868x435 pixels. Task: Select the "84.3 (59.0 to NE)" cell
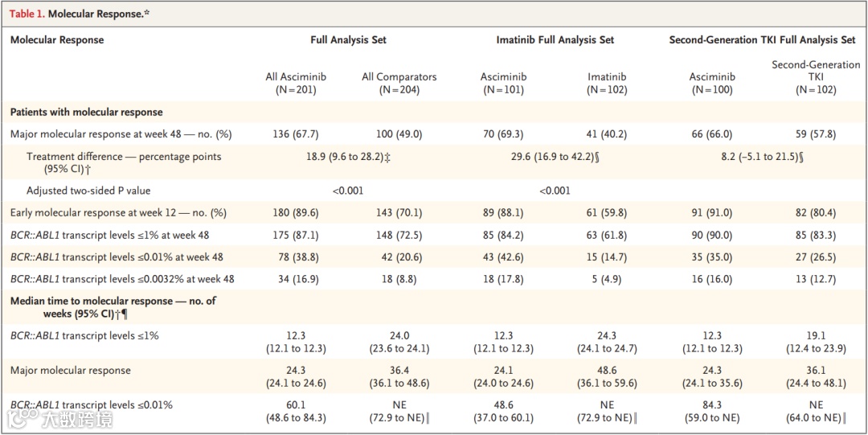(x=711, y=411)
